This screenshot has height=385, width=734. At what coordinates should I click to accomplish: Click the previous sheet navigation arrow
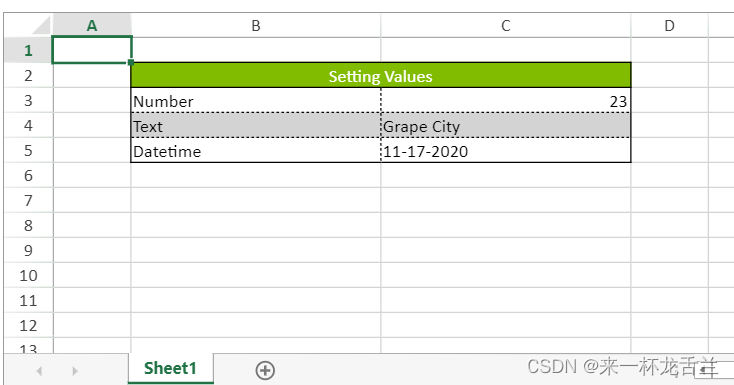pos(39,371)
